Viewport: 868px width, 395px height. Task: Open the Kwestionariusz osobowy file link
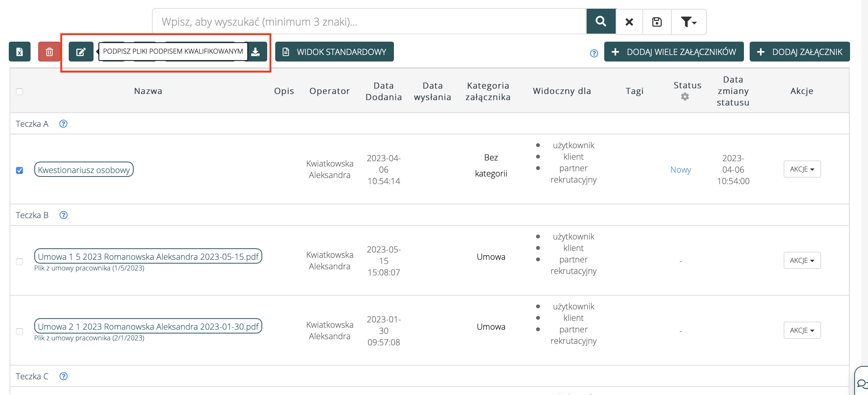84,170
